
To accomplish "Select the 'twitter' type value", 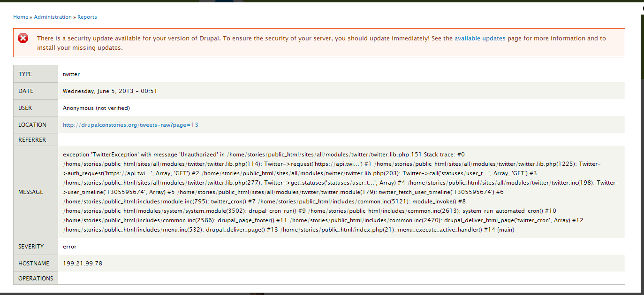I will tap(71, 74).
